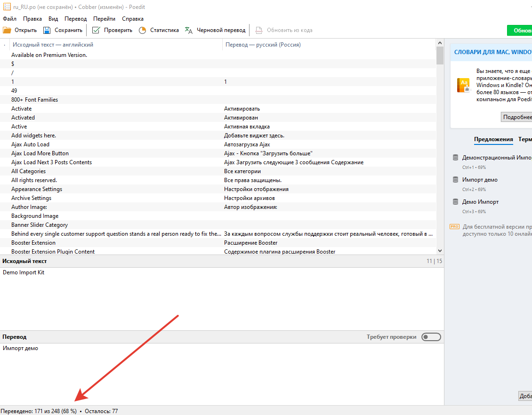Select row starting Behind every single customer

tap(218, 234)
